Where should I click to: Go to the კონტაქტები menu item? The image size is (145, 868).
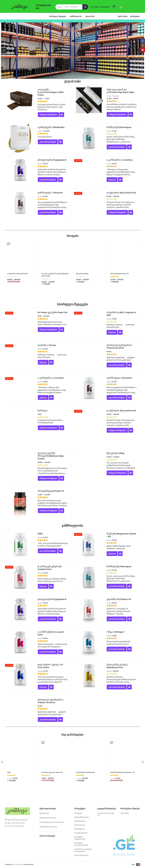[135, 16]
